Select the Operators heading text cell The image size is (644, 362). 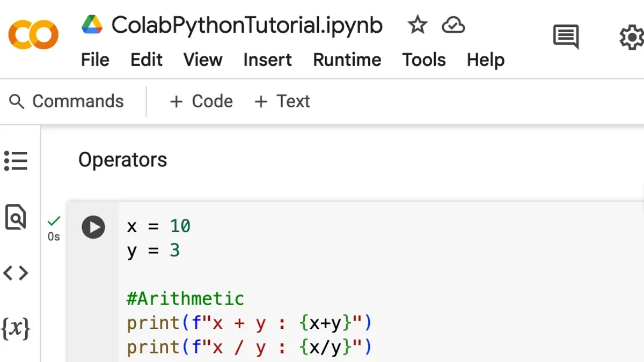[123, 160]
